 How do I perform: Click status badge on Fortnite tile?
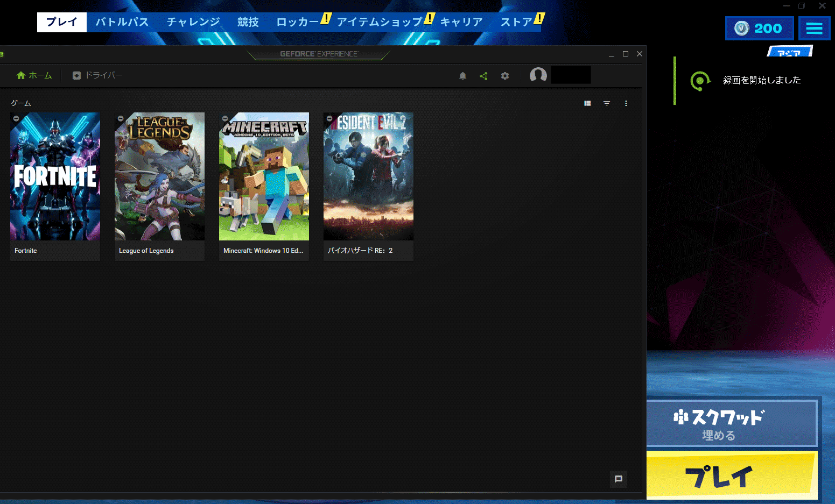[x=16, y=118]
